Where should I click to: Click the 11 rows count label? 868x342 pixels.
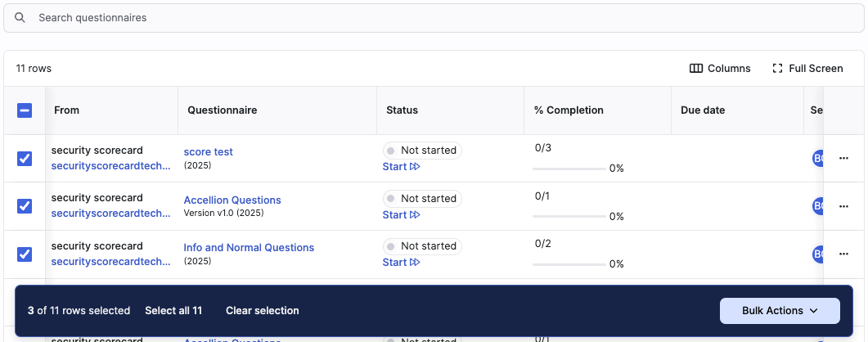[34, 69]
